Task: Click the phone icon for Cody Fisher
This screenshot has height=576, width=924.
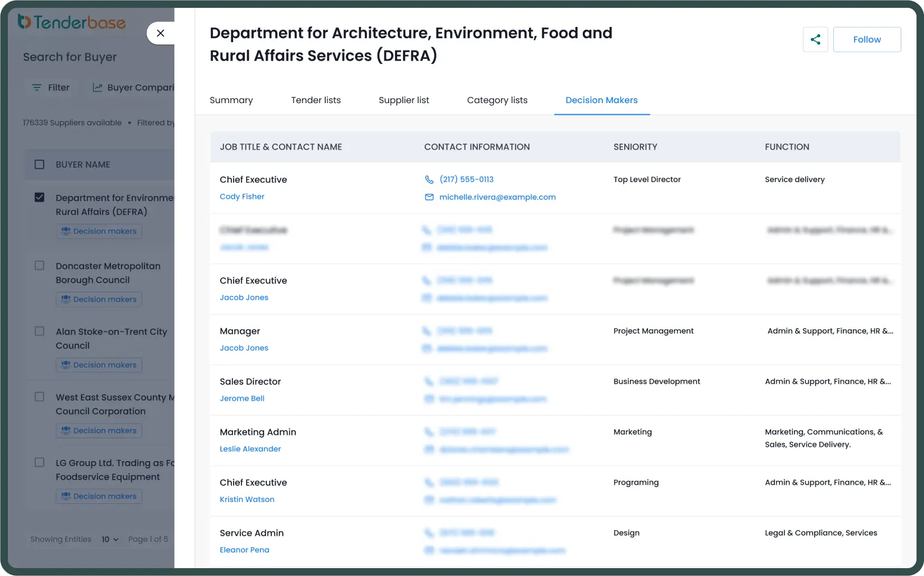Action: [x=429, y=179]
